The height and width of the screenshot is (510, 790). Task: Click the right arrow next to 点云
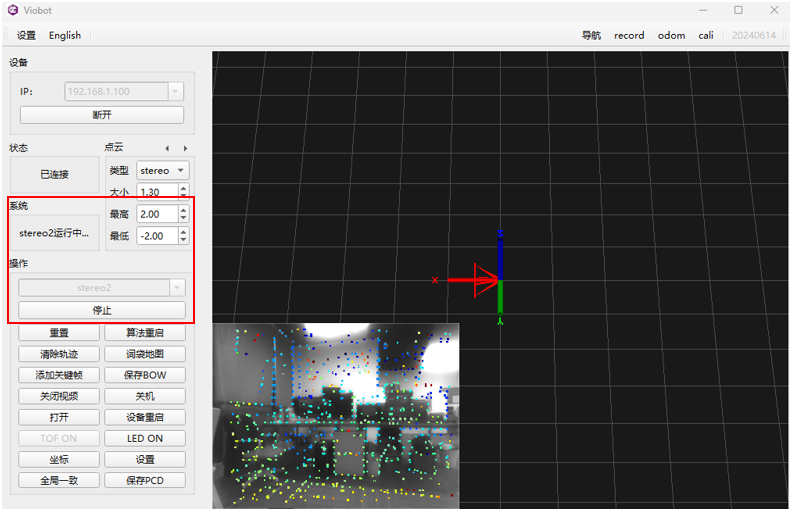(185, 148)
